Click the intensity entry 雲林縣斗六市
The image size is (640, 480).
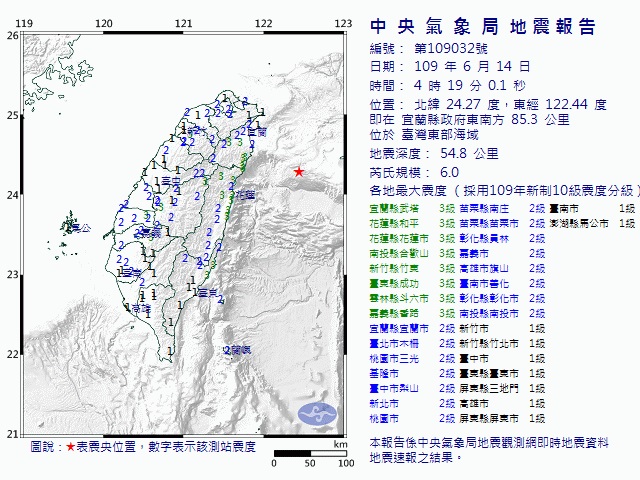pos(399,299)
